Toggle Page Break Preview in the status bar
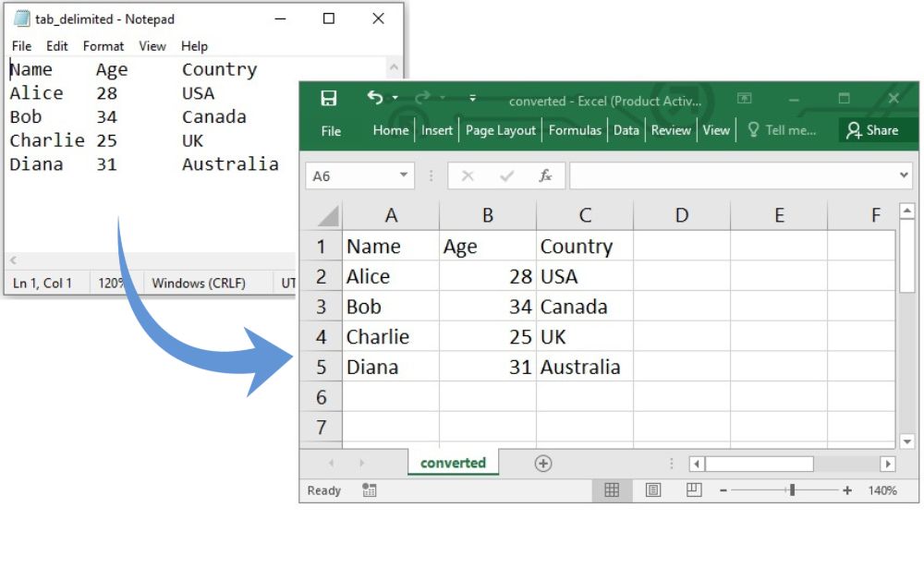This screenshot has height=580, width=924. click(x=693, y=490)
